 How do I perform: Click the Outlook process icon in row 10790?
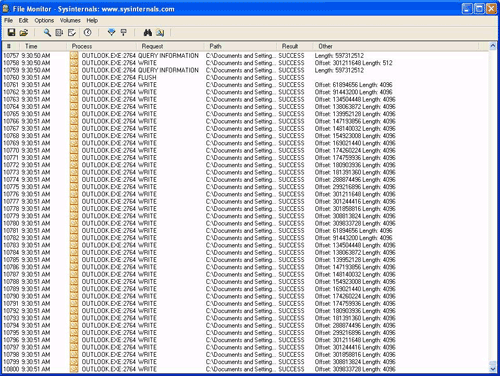pos(74,296)
